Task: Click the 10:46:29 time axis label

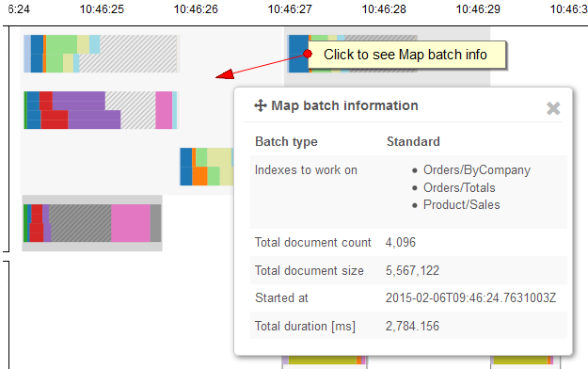Action: pyautogui.click(x=478, y=9)
